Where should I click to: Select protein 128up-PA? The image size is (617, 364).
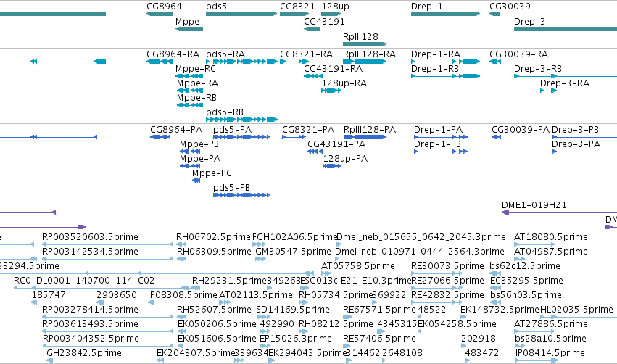[x=345, y=159]
